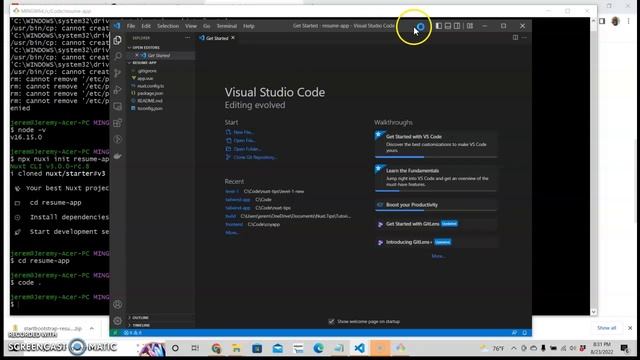
Task: Click Clone Git Repository link
Action: point(251,157)
